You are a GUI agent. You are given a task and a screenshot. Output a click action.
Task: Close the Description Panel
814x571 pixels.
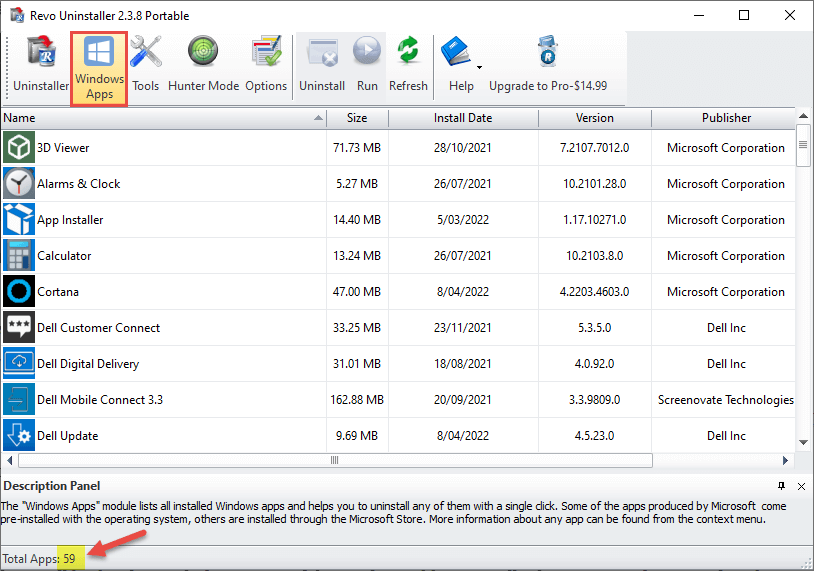801,486
